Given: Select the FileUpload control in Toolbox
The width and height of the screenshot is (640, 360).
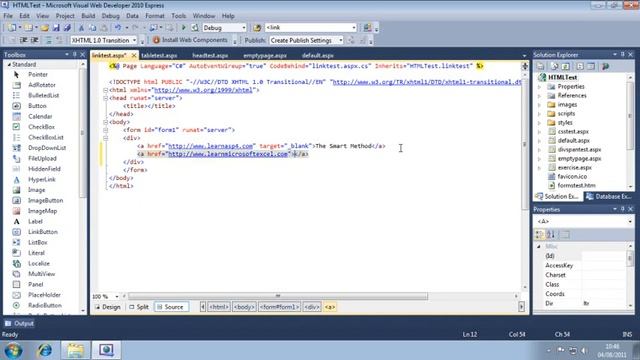Looking at the screenshot, I should point(42,158).
